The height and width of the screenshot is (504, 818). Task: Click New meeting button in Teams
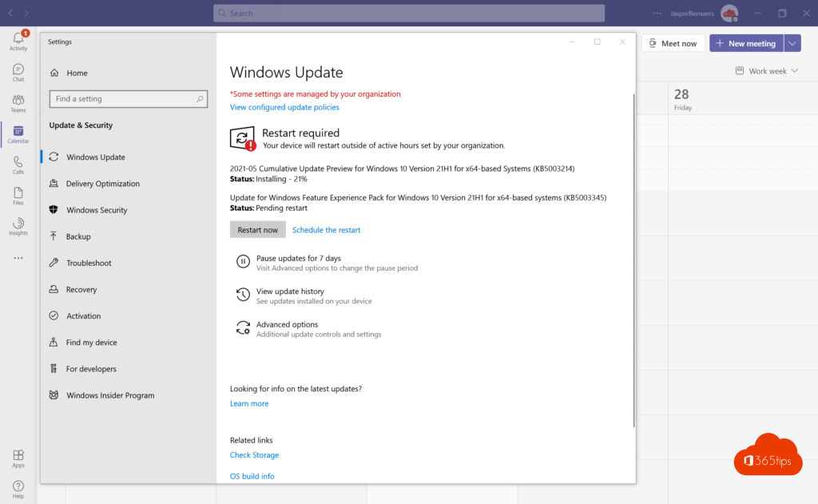point(747,43)
